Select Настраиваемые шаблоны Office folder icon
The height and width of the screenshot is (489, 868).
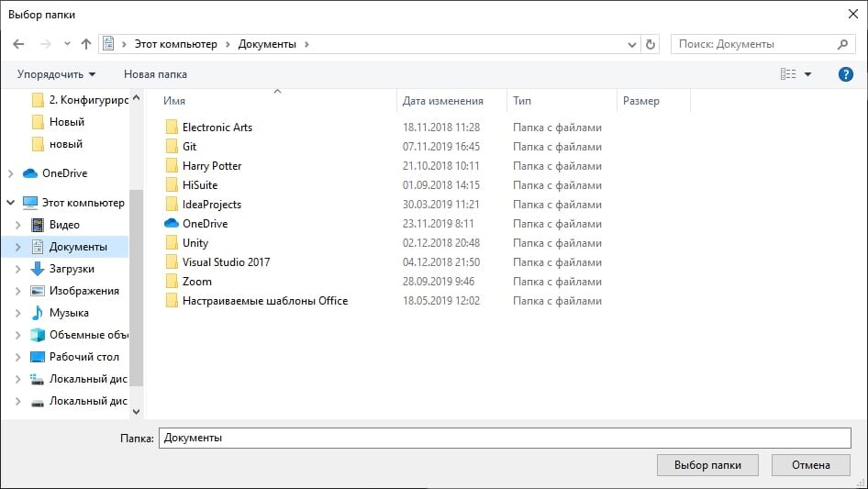172,301
